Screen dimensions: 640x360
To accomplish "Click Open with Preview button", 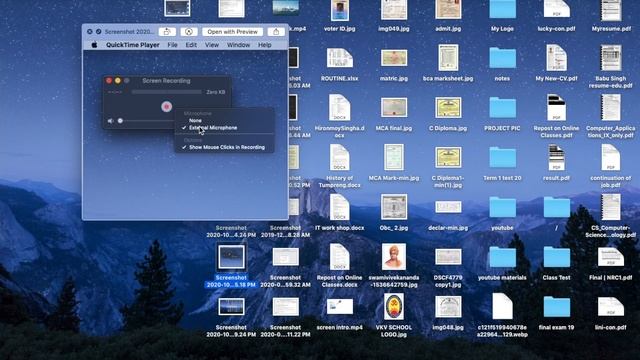I will click(232, 31).
